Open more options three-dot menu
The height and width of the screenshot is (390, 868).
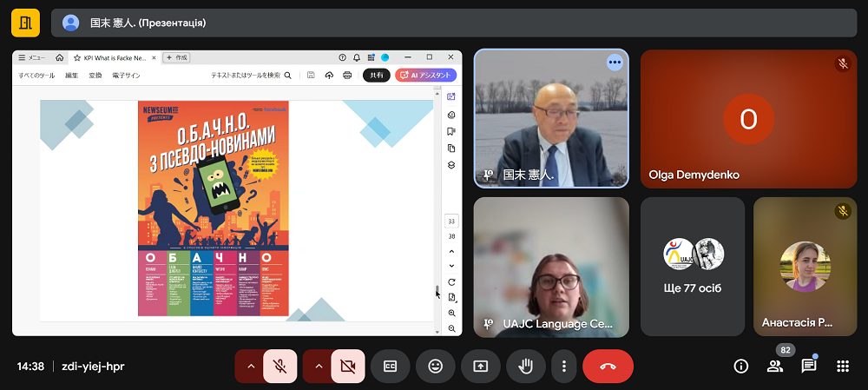[564, 367]
